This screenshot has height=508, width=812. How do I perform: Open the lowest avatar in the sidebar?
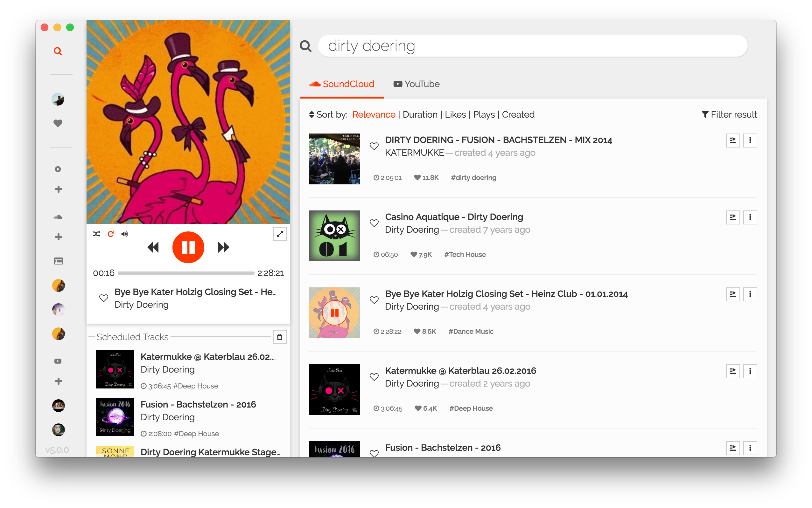58,430
